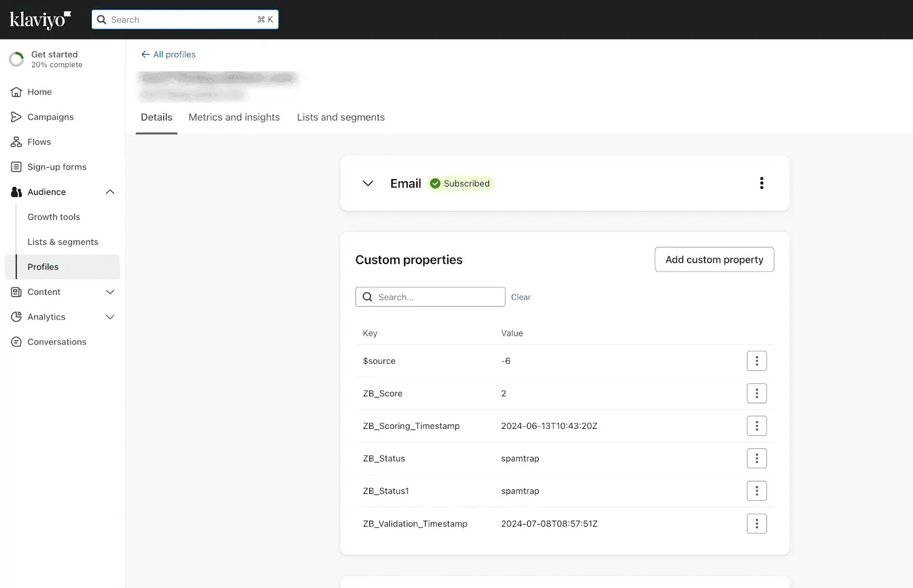Open Flows from the sidebar
Screen dimensions: 913x588
17,141
